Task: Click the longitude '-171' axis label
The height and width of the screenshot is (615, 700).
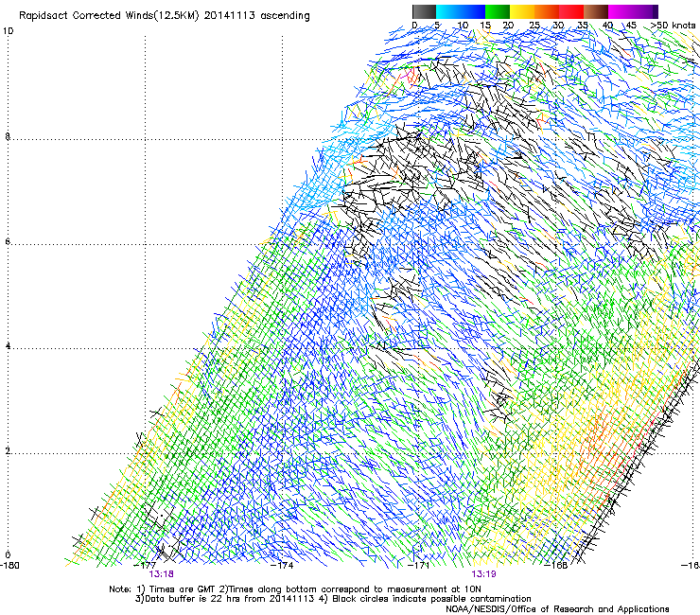Action: [419, 566]
